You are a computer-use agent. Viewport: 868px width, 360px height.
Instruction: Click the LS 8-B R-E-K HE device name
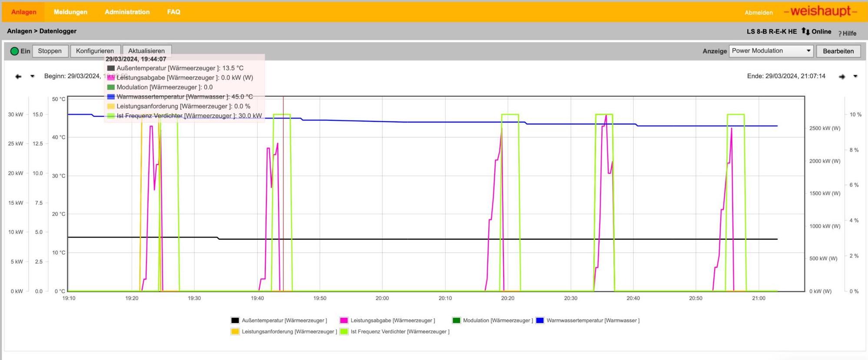pyautogui.click(x=772, y=31)
